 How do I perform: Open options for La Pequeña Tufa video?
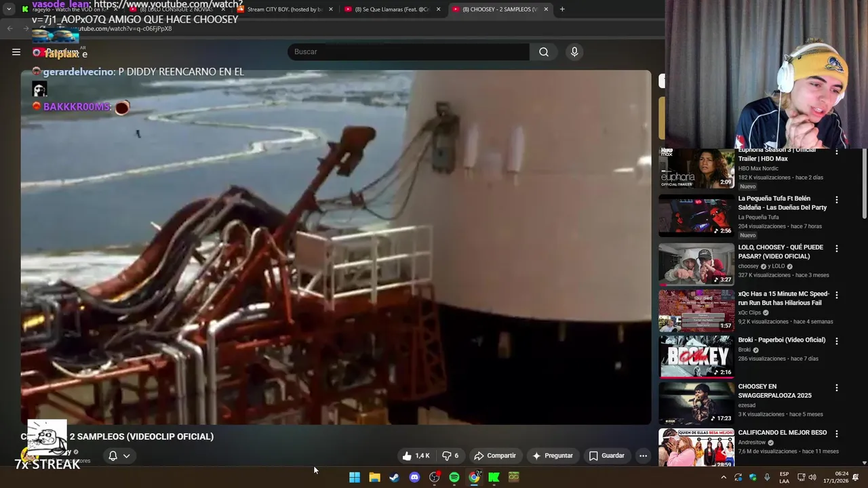(x=836, y=200)
